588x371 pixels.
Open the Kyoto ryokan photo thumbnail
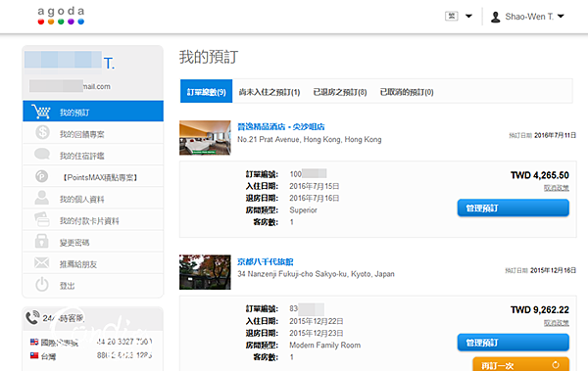(x=205, y=272)
